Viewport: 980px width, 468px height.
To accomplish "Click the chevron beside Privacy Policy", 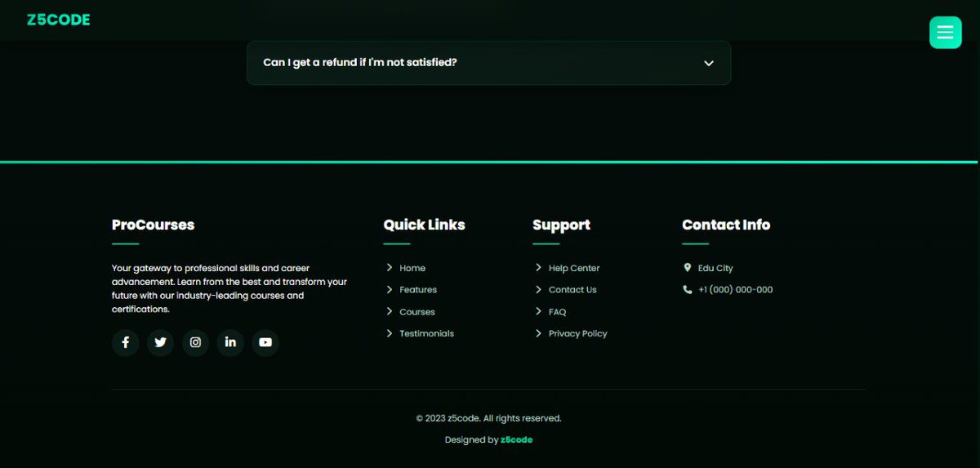I will [538, 333].
